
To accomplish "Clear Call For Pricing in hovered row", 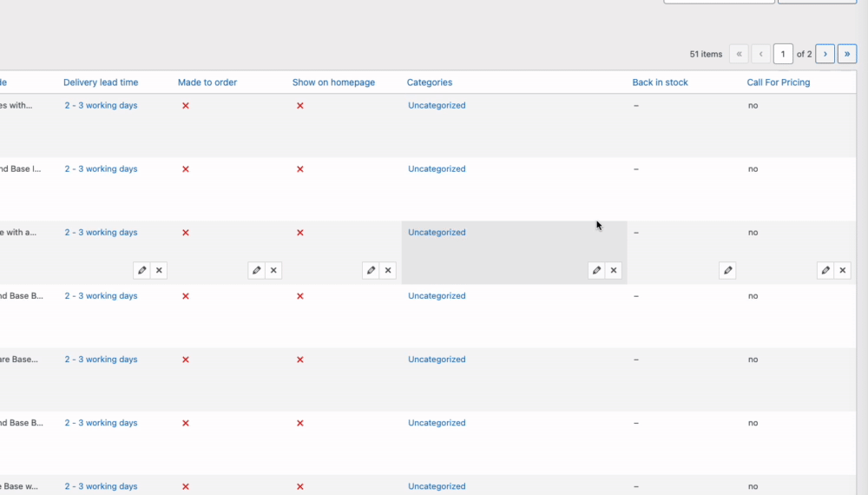I will pos(843,270).
